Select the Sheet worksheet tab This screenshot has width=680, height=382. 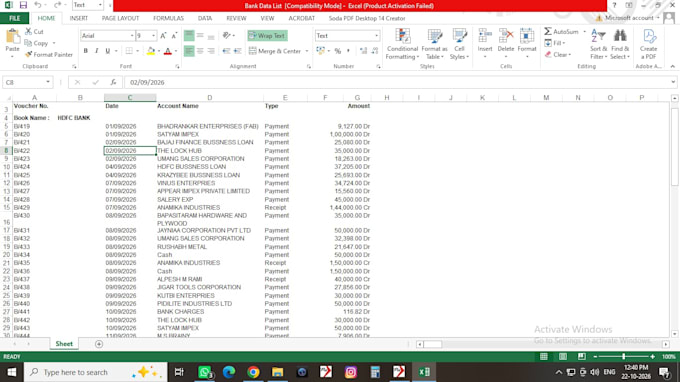point(64,343)
